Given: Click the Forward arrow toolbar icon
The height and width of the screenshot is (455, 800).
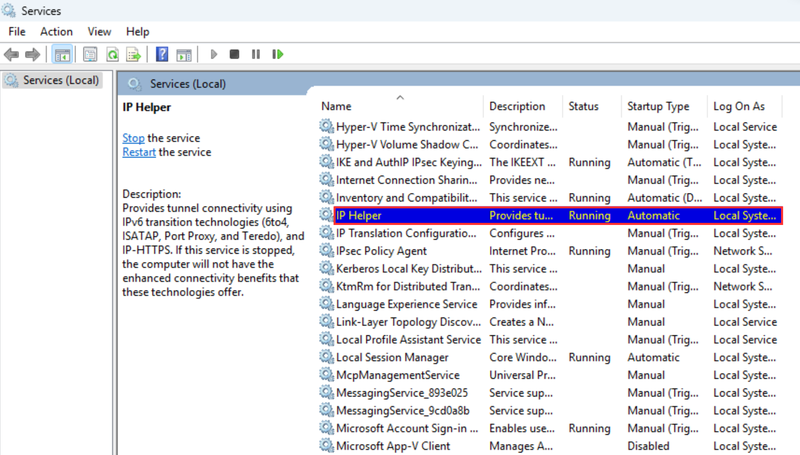Looking at the screenshot, I should 33,54.
